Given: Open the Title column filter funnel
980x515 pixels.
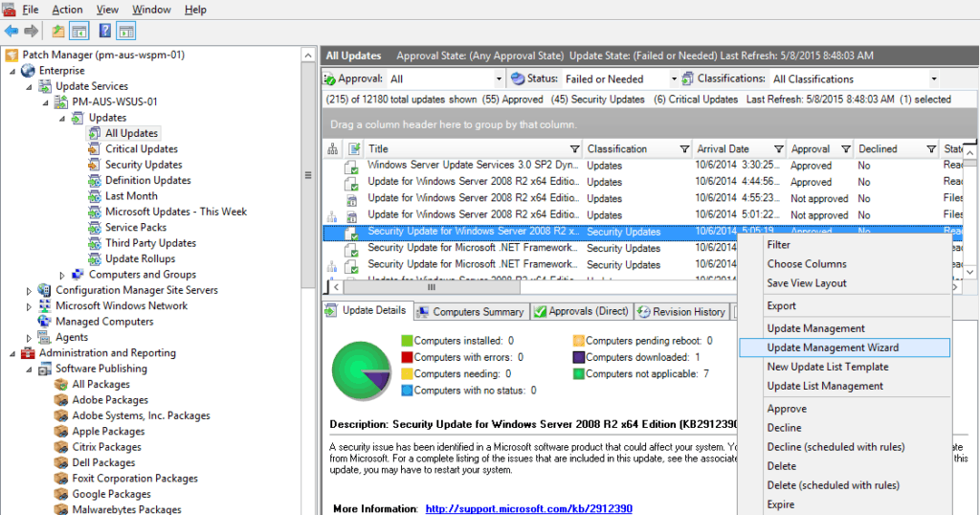Looking at the screenshot, I should pyautogui.click(x=574, y=148).
